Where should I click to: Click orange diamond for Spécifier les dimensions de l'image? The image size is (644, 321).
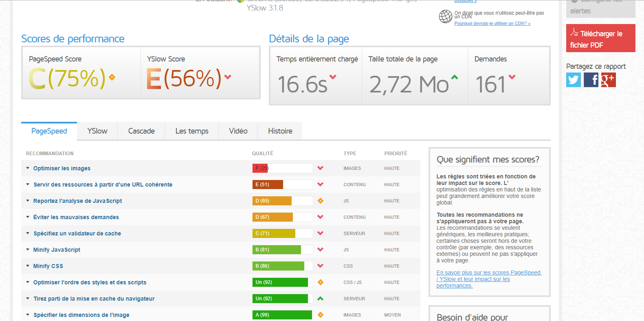click(320, 315)
